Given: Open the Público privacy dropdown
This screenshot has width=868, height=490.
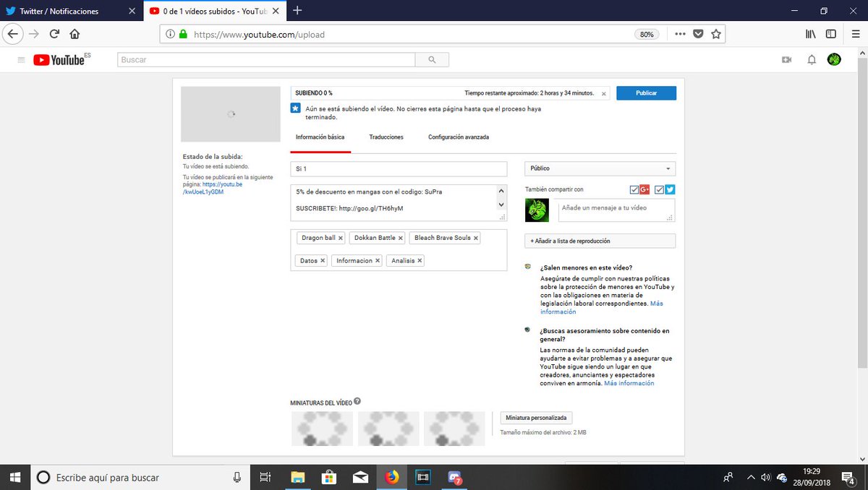Looking at the screenshot, I should [x=600, y=168].
